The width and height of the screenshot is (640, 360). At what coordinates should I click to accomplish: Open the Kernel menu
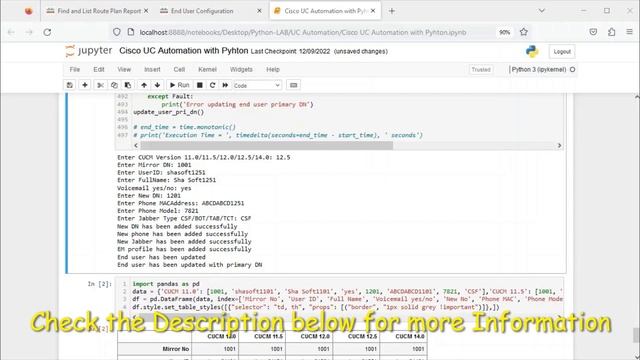[x=207, y=69]
